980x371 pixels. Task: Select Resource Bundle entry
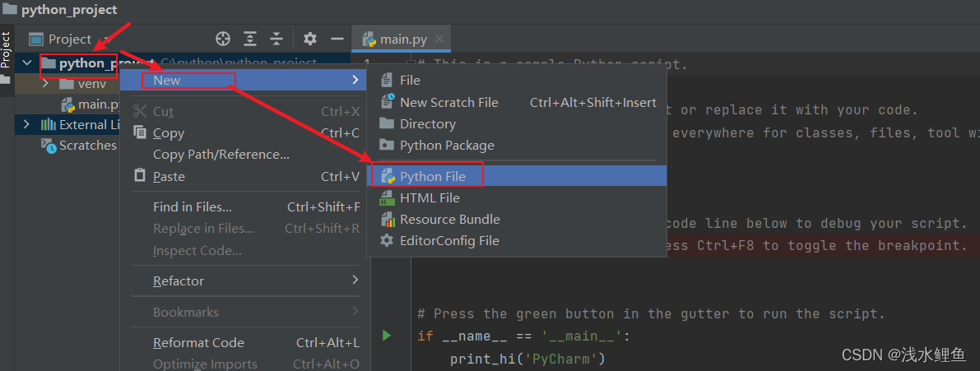[516, 219]
